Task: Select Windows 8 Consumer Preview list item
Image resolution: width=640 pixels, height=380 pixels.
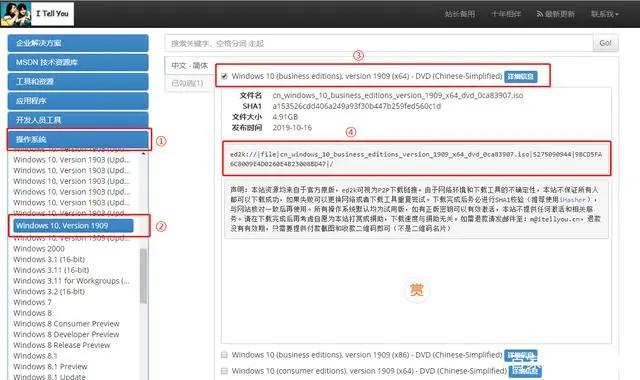Action: click(x=67, y=324)
